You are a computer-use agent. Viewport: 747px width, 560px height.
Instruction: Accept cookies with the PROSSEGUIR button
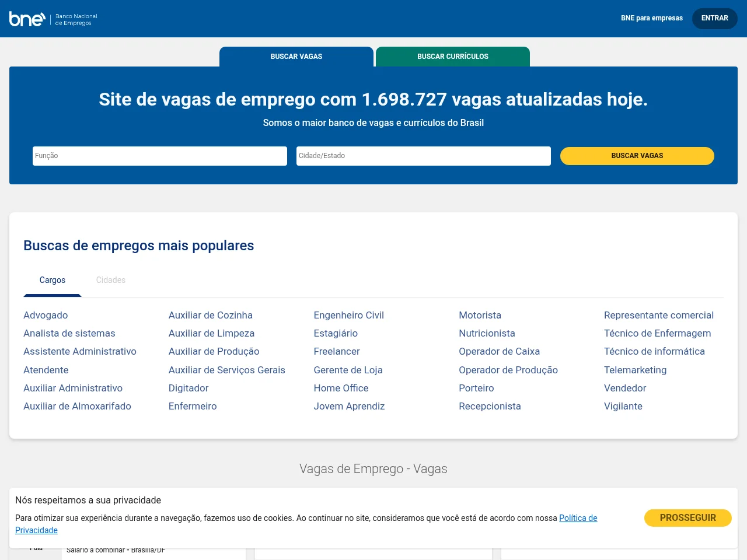pyautogui.click(x=688, y=518)
